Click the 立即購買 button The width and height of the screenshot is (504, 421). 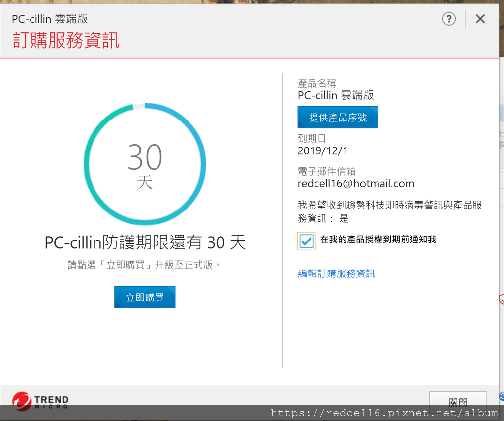145,297
